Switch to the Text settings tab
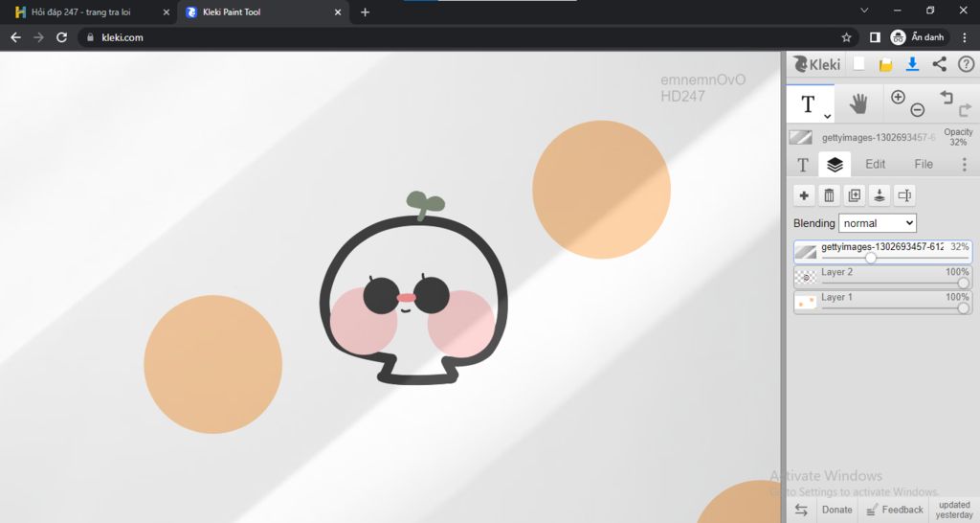This screenshot has width=980, height=523. [x=803, y=165]
